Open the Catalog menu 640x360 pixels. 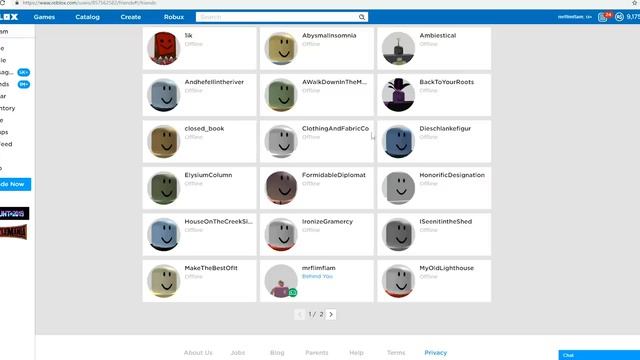(87, 17)
